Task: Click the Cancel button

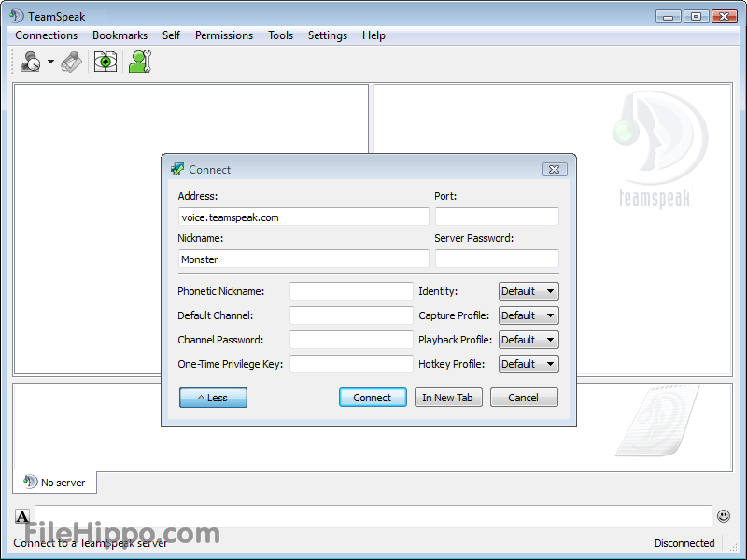Action: (x=524, y=398)
